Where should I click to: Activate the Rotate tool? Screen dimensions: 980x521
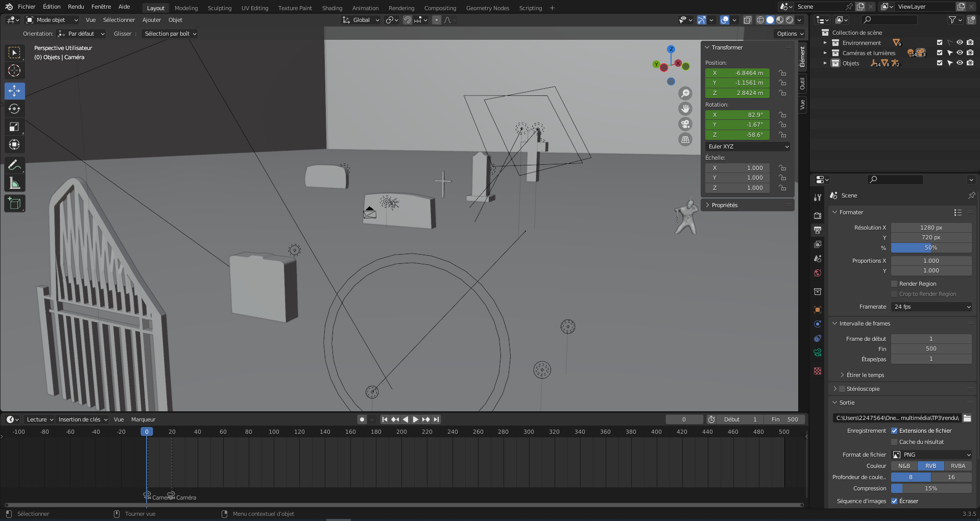tap(14, 109)
